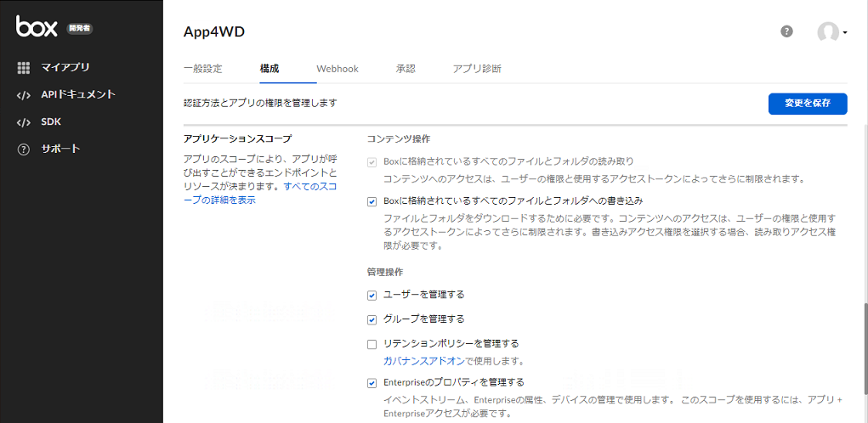
Task: Open SDK in the sidebar
Action: tap(51, 121)
